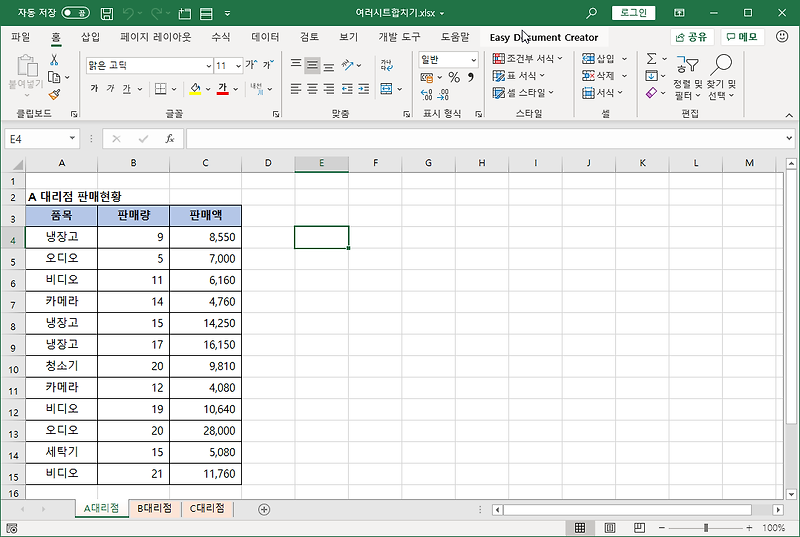Click the Copy icon in clipboard group
The image size is (800, 537).
54,77
